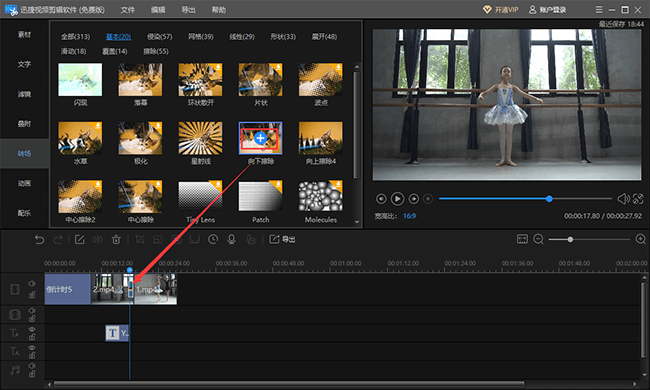Select the Patch transition thumbnail
Image resolution: width=650 pixels, height=390 pixels.
pos(260,196)
